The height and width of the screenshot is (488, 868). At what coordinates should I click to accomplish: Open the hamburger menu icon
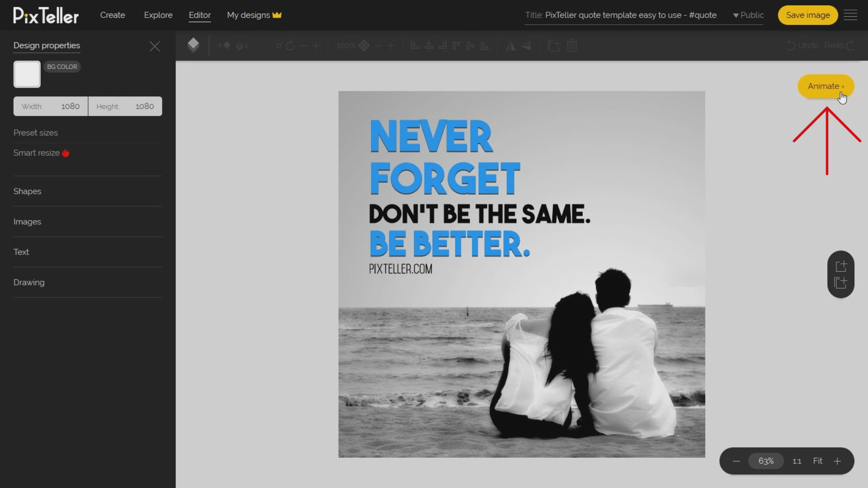point(850,15)
